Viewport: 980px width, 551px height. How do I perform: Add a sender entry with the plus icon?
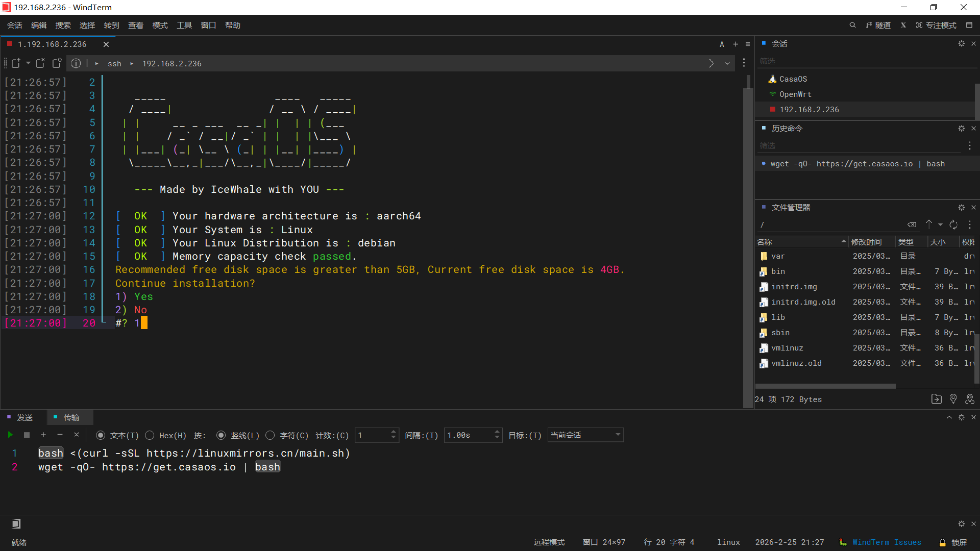point(43,435)
